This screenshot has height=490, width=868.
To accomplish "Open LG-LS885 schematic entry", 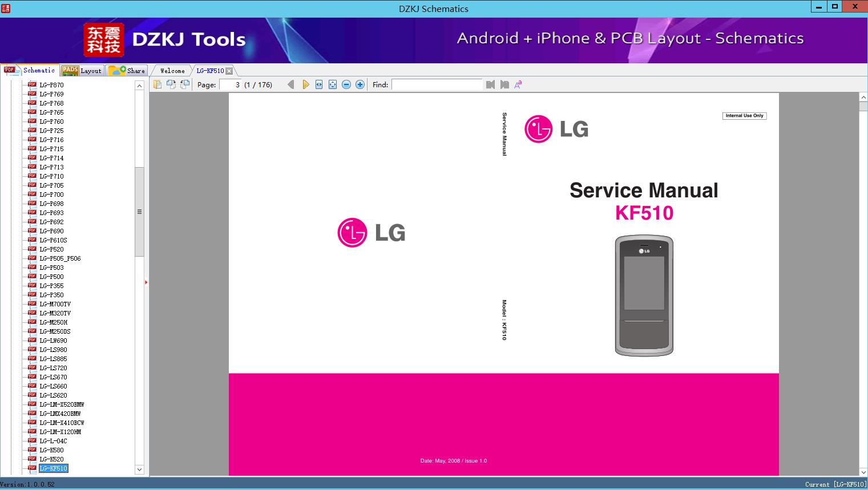I will coord(53,359).
